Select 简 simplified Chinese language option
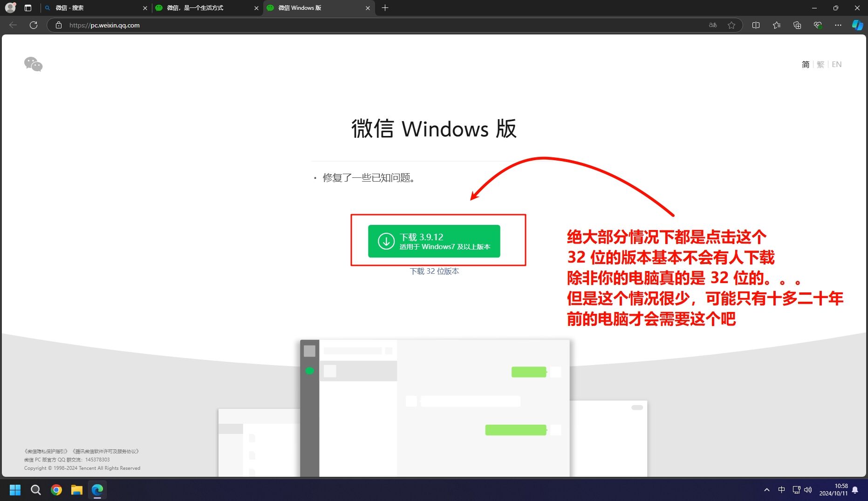The width and height of the screenshot is (868, 501). click(x=806, y=65)
